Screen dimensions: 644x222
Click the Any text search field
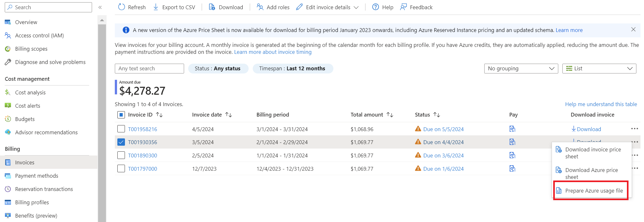149,68
